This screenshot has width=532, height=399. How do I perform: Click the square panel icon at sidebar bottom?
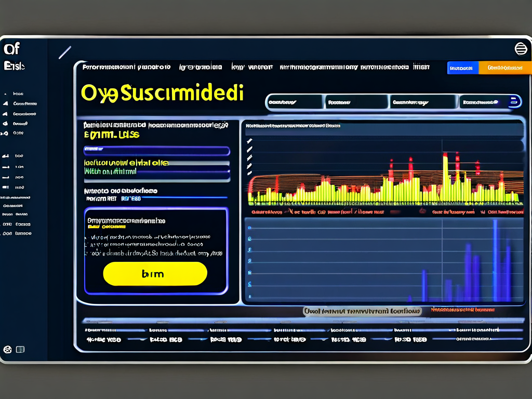pos(21,350)
